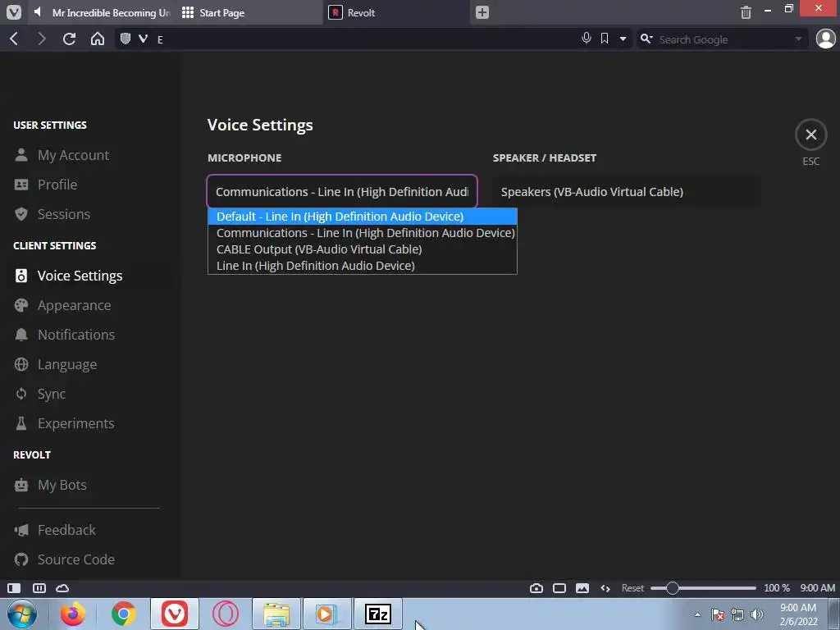Expand the search field history arrow

[798, 39]
